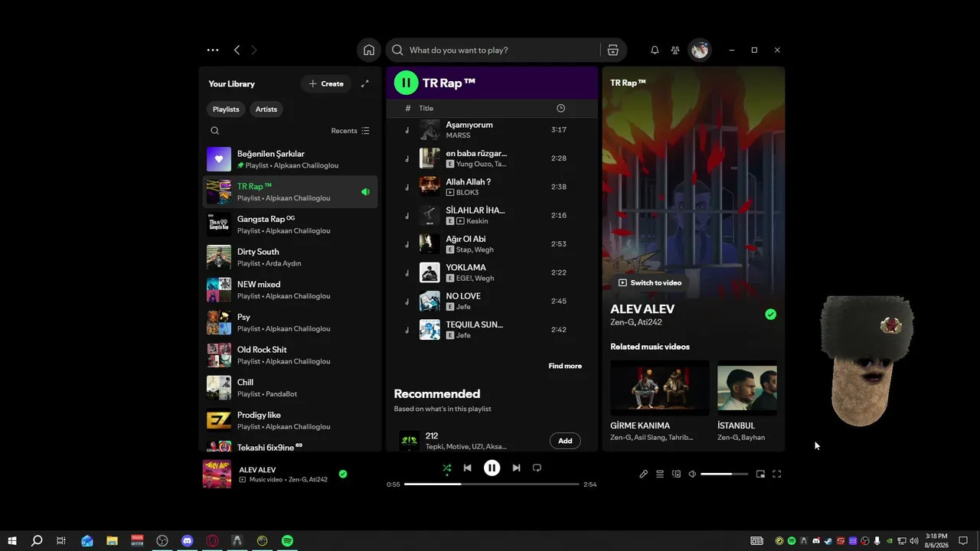Pause the TR Rap playlist from header
Viewport: 980px width, 551px height.
click(x=406, y=83)
